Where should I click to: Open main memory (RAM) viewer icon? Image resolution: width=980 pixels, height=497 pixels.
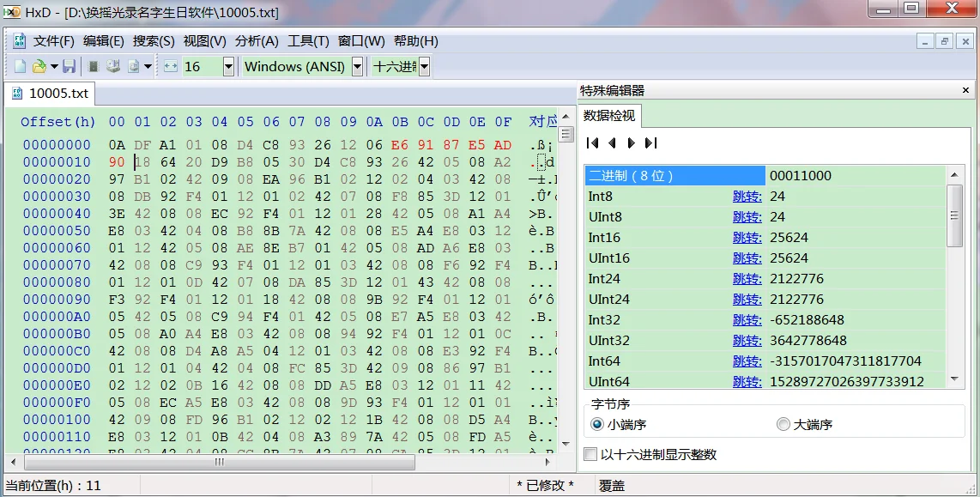(92, 66)
